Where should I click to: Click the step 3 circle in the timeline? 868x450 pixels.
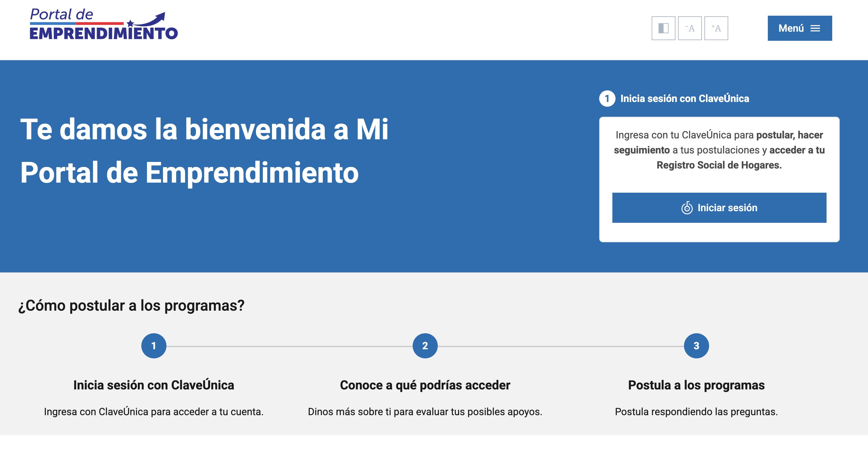(x=696, y=346)
